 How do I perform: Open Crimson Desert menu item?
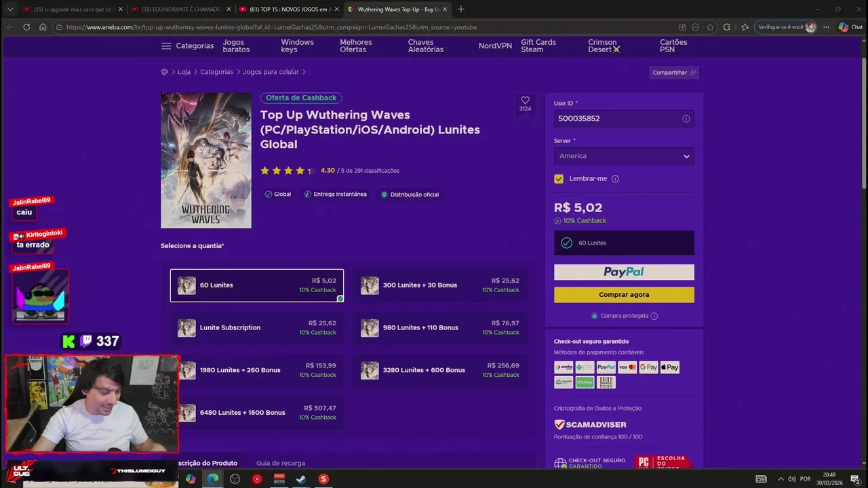pos(604,46)
